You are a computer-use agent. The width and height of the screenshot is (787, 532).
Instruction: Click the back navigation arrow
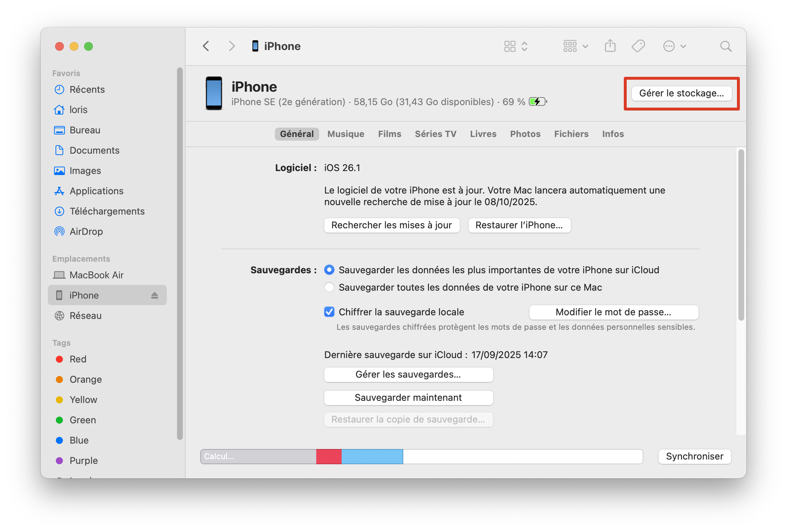point(206,46)
